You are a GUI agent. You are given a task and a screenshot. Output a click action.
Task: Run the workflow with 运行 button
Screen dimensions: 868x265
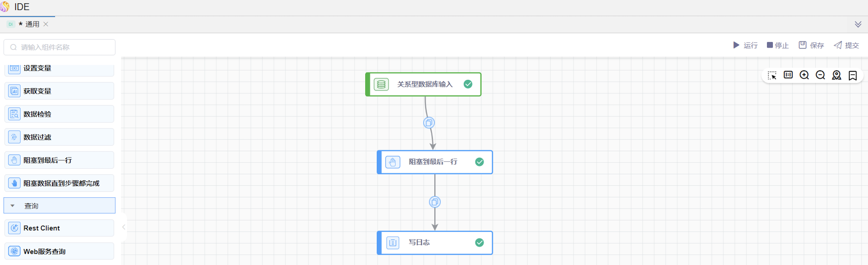pos(745,45)
